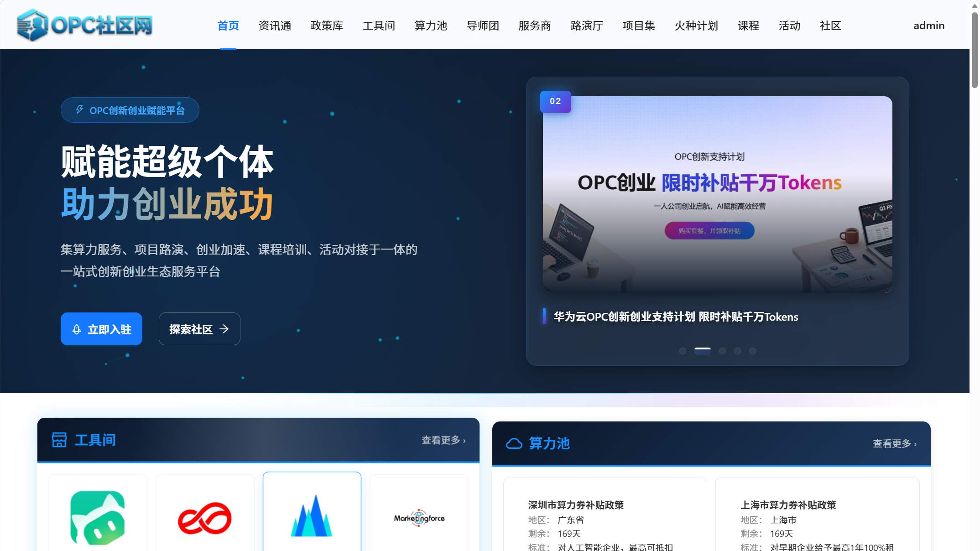
Task: Open the 导师团 nav item
Action: pos(483,26)
